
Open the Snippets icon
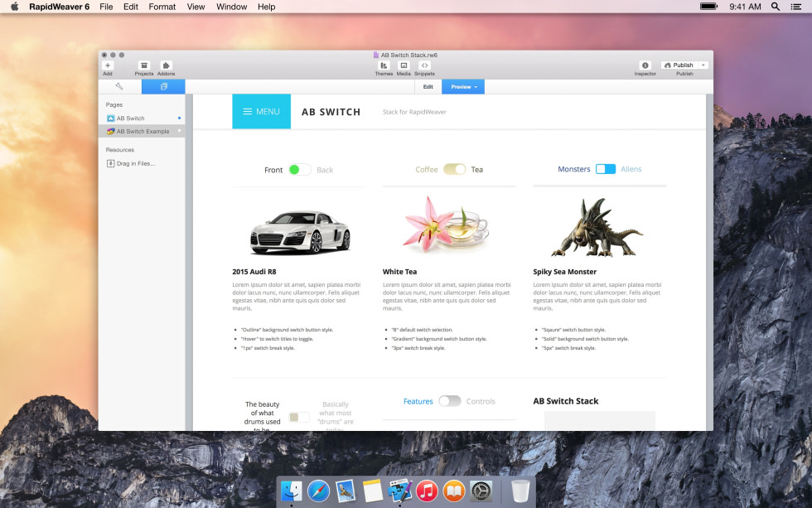(x=424, y=65)
